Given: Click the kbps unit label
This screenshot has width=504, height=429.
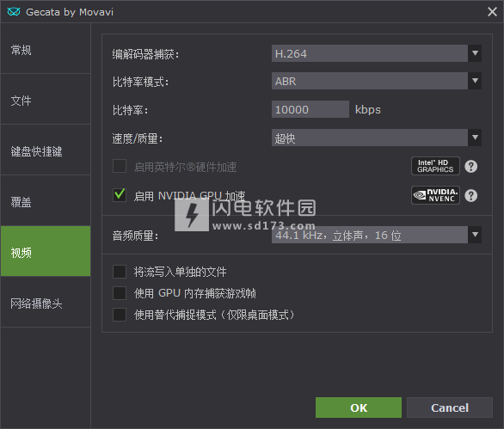Looking at the screenshot, I should (368, 109).
